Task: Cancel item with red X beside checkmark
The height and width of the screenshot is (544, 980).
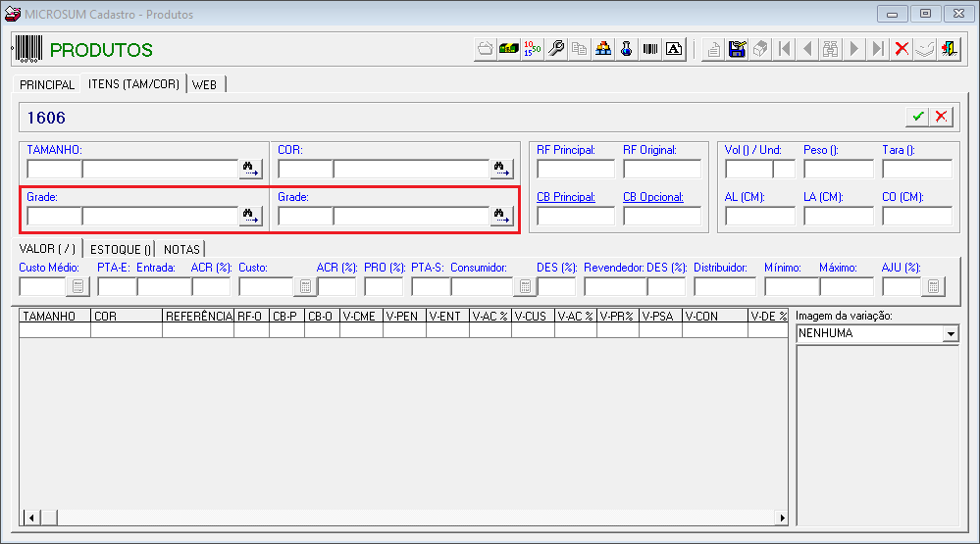Action: 941,117
